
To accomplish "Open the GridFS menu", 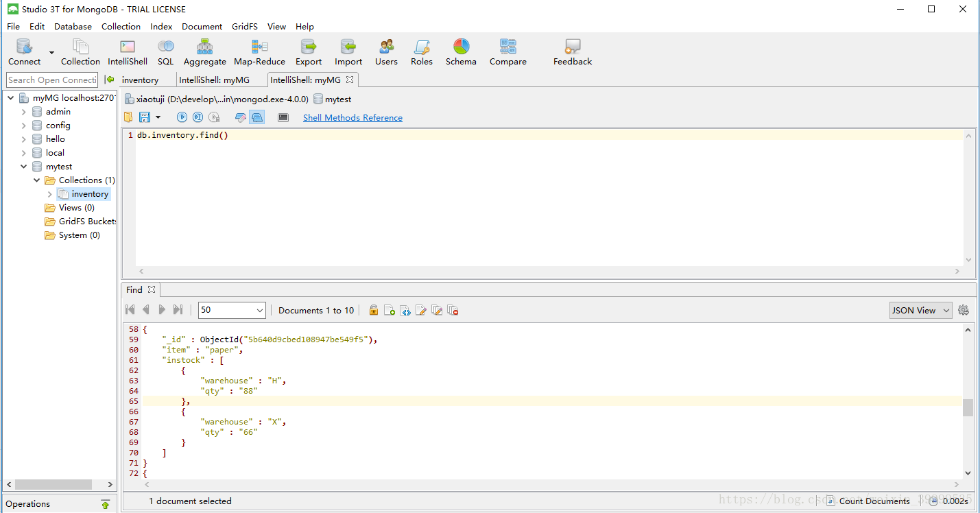I will [x=244, y=27].
